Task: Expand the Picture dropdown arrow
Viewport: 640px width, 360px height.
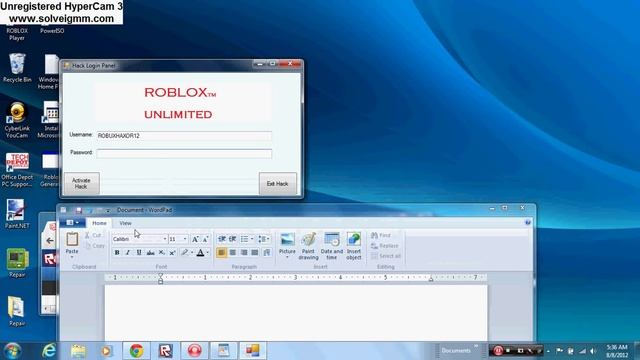Action: pyautogui.click(x=287, y=257)
